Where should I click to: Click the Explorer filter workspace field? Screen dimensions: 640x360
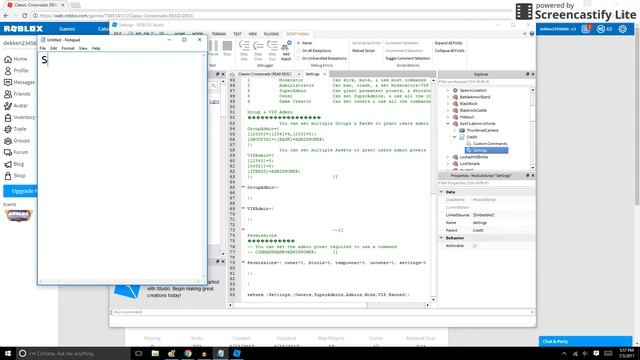click(x=486, y=82)
